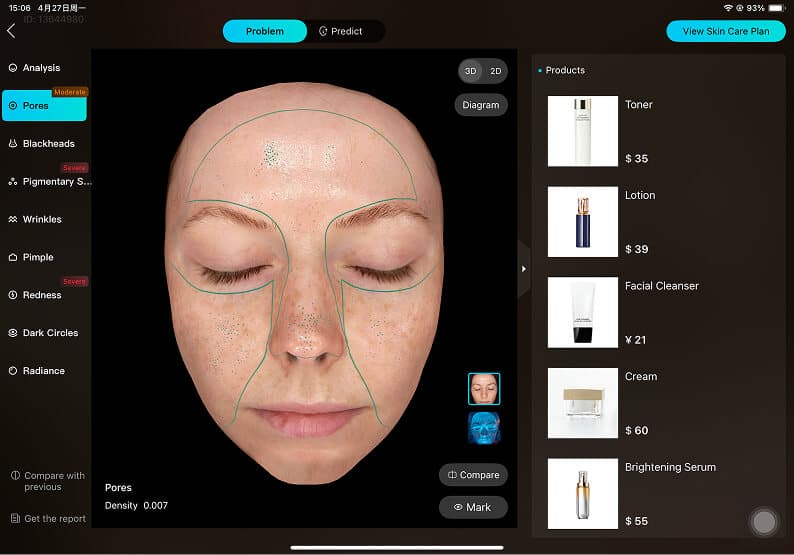Click the Compare button
Viewport: 794px width, 555px height.
pyautogui.click(x=473, y=475)
